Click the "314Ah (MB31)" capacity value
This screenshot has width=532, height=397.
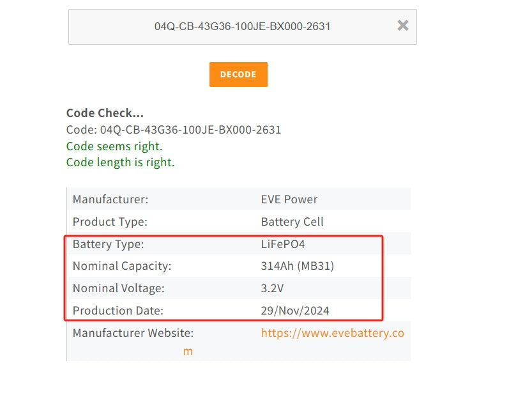click(x=297, y=266)
